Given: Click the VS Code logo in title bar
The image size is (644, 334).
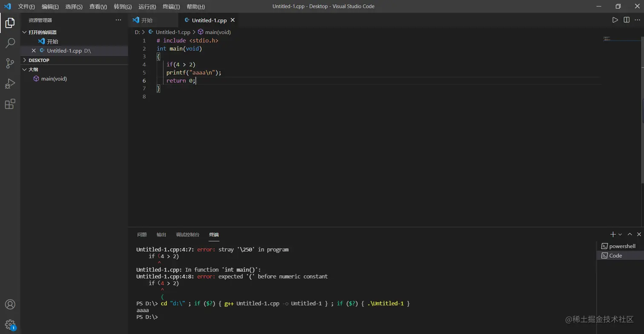Looking at the screenshot, I should 7,6.
